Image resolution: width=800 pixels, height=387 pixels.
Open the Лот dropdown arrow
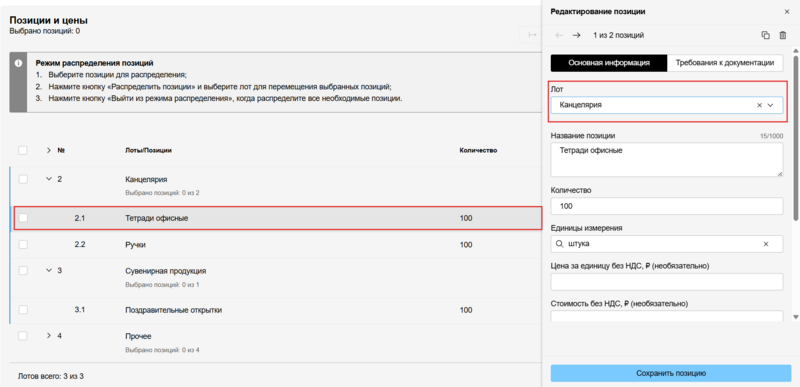771,105
